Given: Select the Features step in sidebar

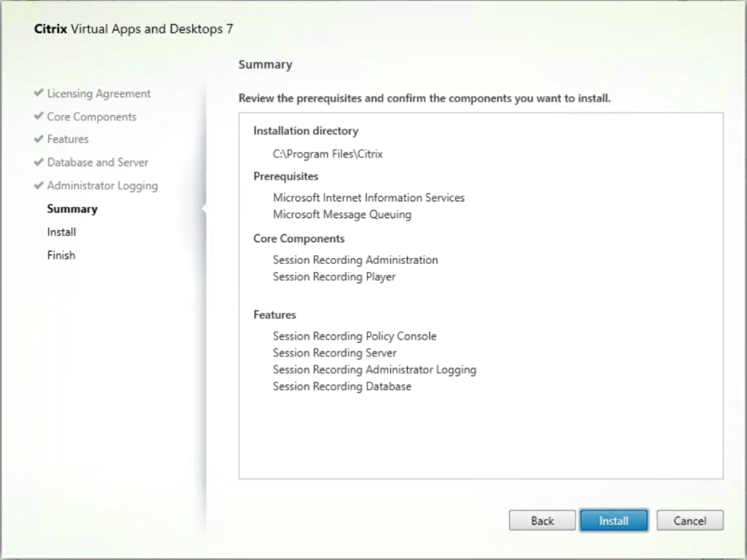Looking at the screenshot, I should point(68,139).
